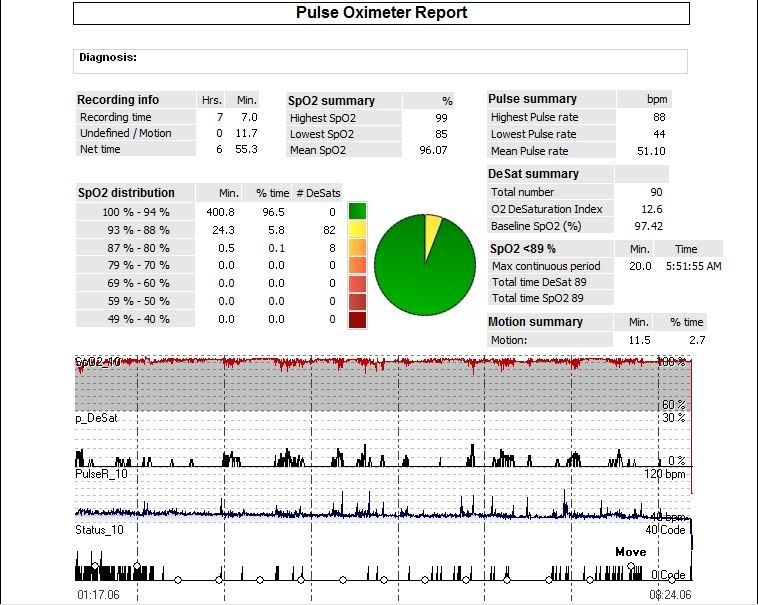This screenshot has height=605, width=758.
Task: Select the Status_10 track label
Action: pyautogui.click(x=100, y=529)
